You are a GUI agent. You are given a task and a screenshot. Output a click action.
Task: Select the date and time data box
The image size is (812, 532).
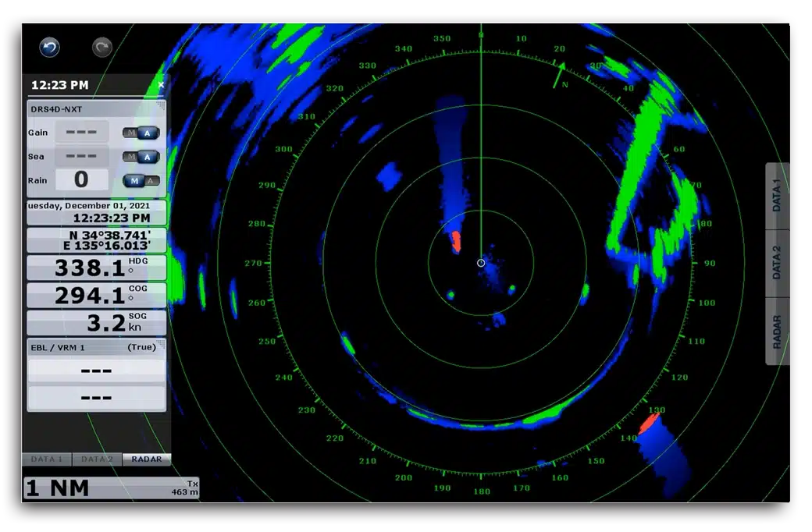[97, 212]
